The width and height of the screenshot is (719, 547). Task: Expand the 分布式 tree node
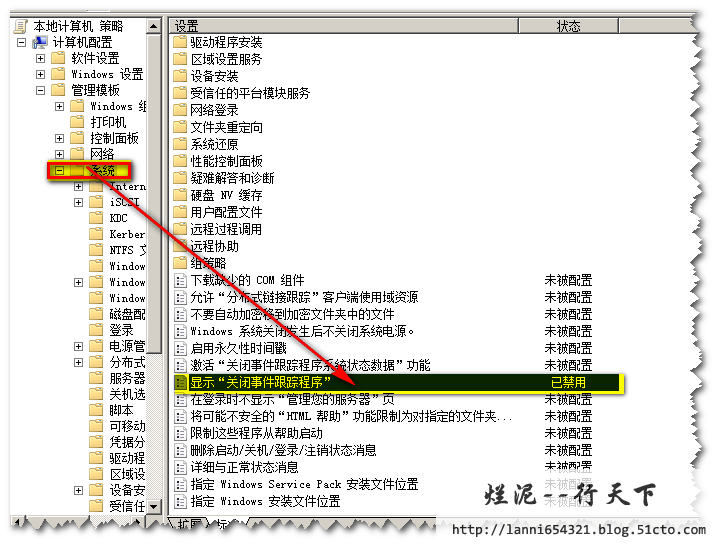point(78,362)
